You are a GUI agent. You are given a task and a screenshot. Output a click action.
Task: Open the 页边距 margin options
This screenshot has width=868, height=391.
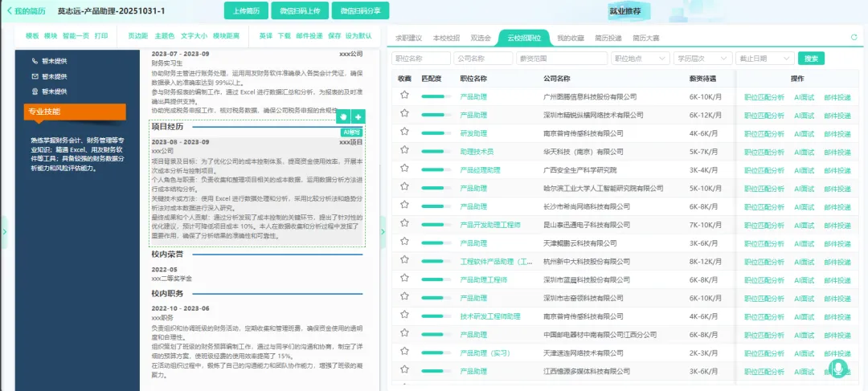pyautogui.click(x=138, y=35)
